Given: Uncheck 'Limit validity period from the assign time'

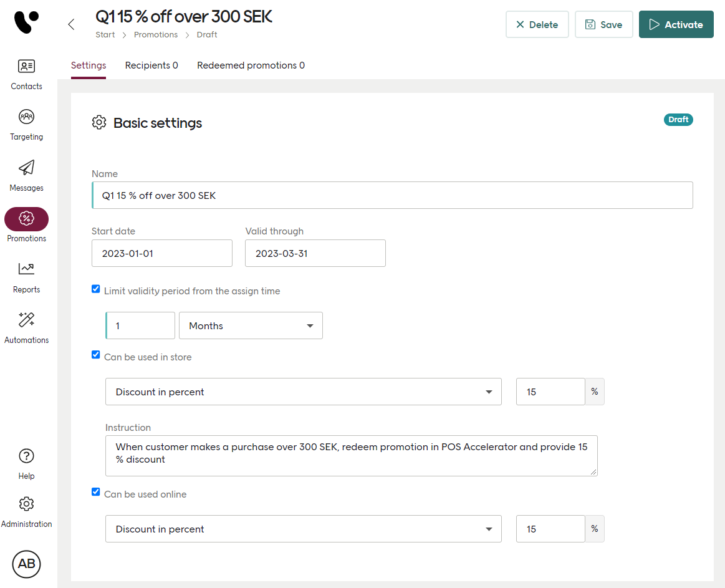Looking at the screenshot, I should pos(95,289).
